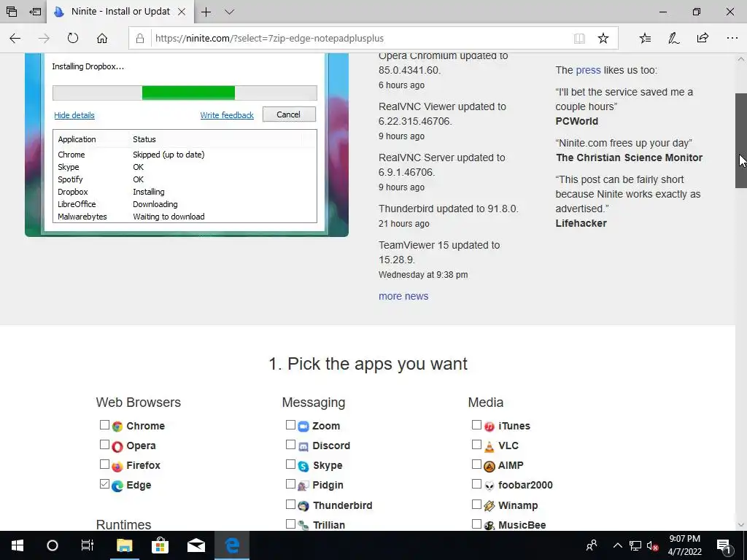747x560 pixels.
Task: Click the Chrome app icon
Action: (117, 426)
